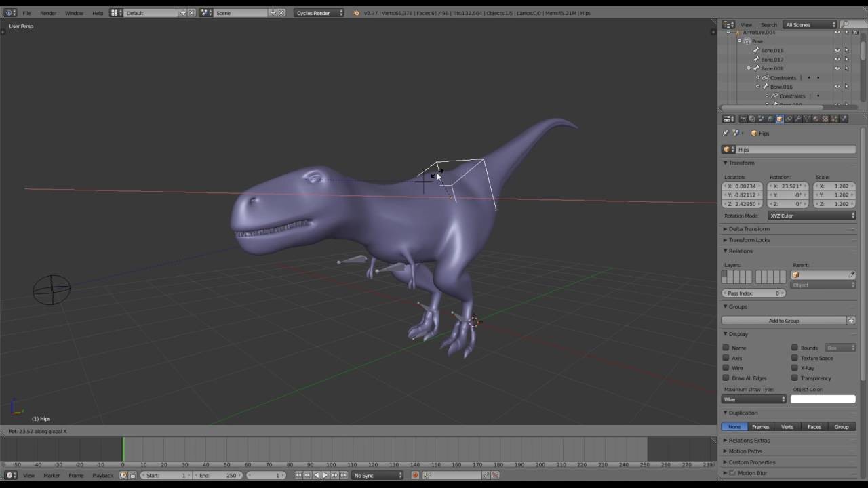Select the Scene properties tab

click(x=762, y=119)
